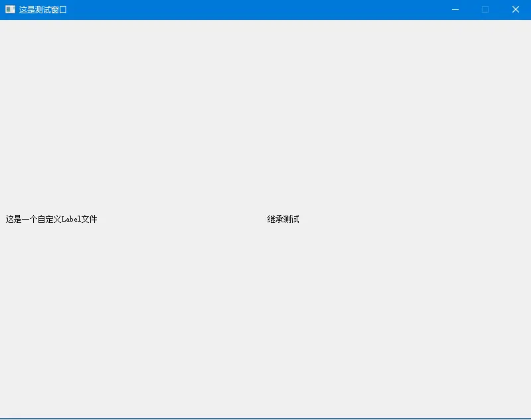This screenshot has height=420, width=531.
Task: Close the 这是测试窗口 window
Action: 516,9
